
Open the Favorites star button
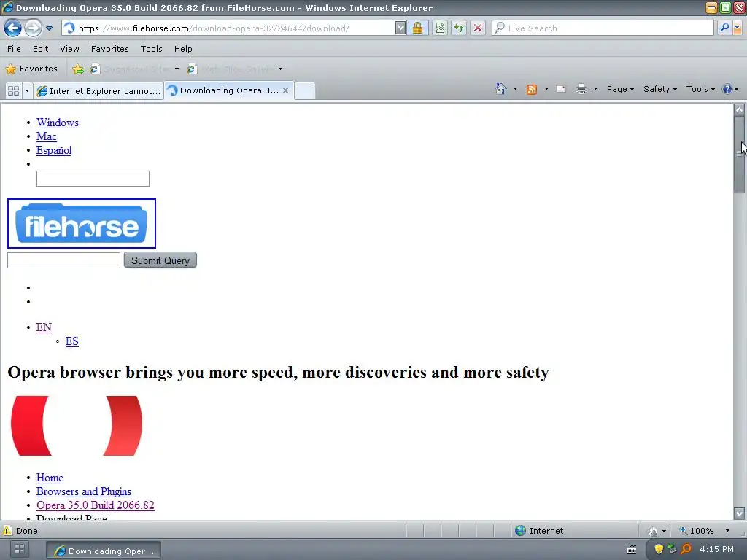pos(31,69)
